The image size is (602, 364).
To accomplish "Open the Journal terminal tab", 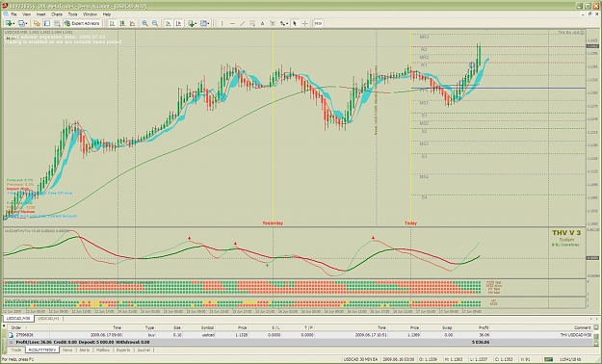I will pos(144,351).
